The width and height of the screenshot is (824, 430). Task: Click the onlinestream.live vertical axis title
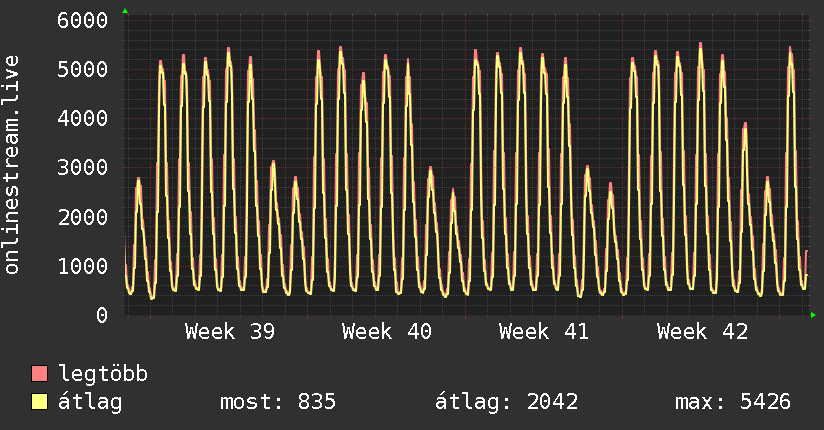tap(12, 165)
